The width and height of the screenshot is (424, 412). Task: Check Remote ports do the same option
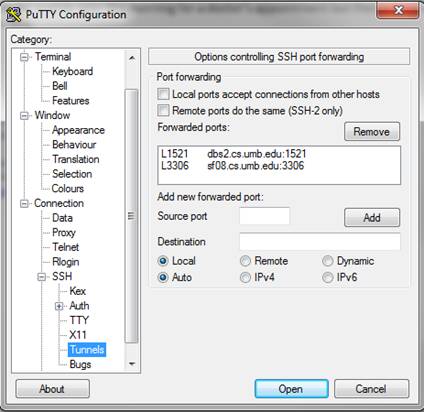[163, 110]
